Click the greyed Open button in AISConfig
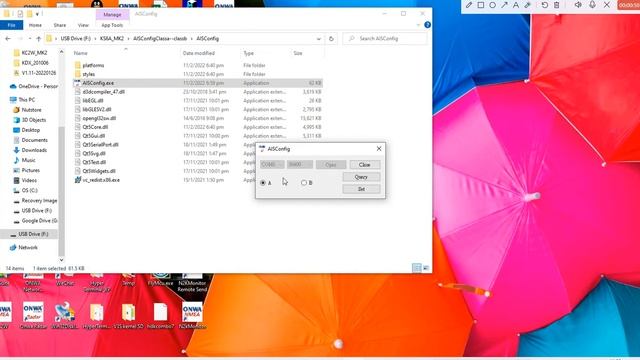The width and height of the screenshot is (640, 360). pos(331,164)
